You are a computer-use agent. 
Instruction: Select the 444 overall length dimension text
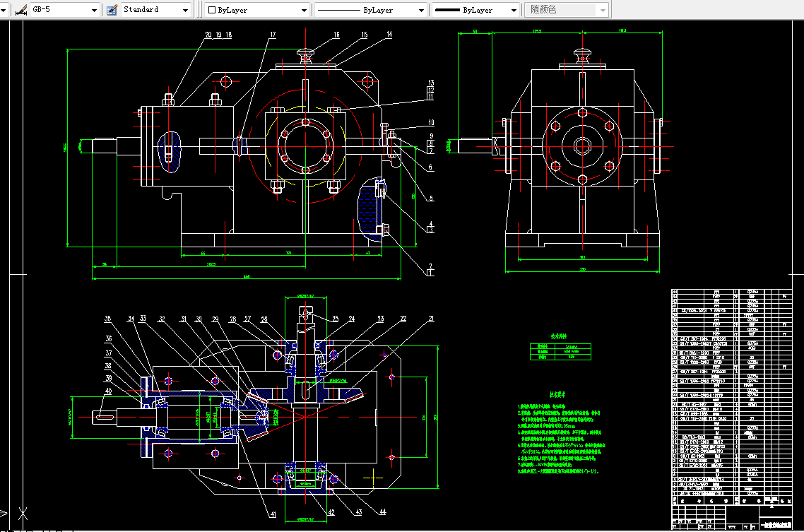247,277
